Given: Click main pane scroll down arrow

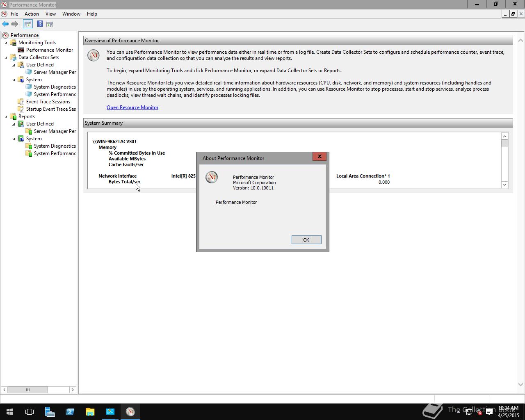Looking at the screenshot, I should pyautogui.click(x=521, y=384).
